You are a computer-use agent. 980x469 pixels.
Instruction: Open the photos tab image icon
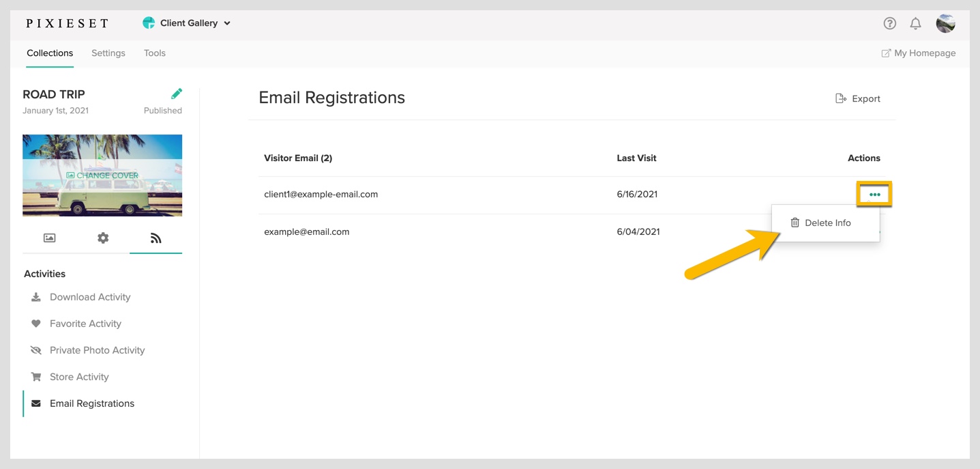(x=49, y=238)
